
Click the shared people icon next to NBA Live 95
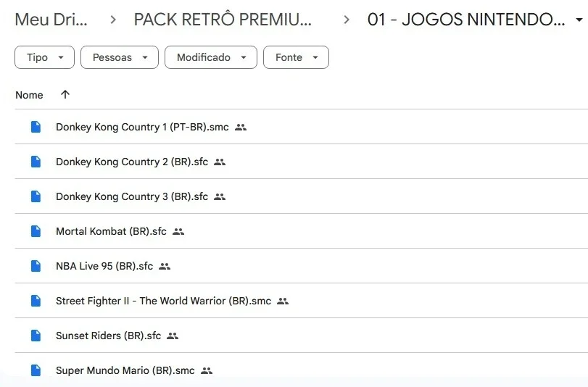click(x=165, y=266)
